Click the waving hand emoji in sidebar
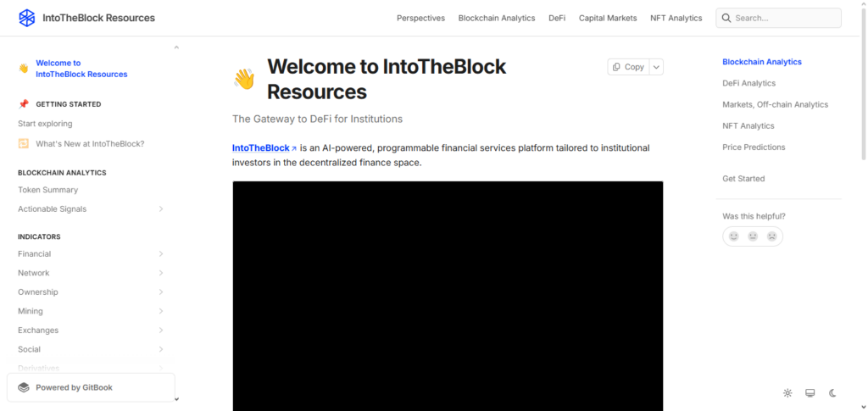 pos(24,69)
